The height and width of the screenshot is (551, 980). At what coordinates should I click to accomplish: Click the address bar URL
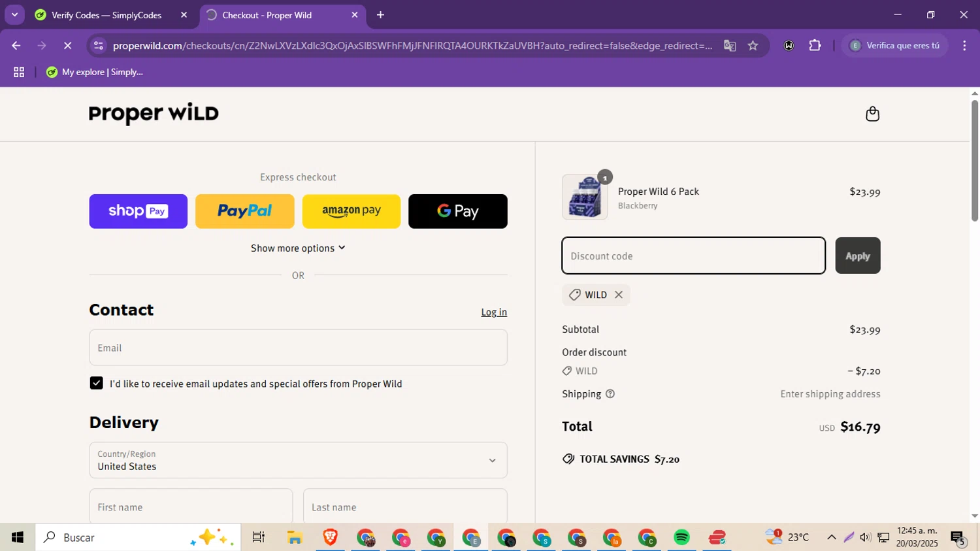click(x=412, y=45)
